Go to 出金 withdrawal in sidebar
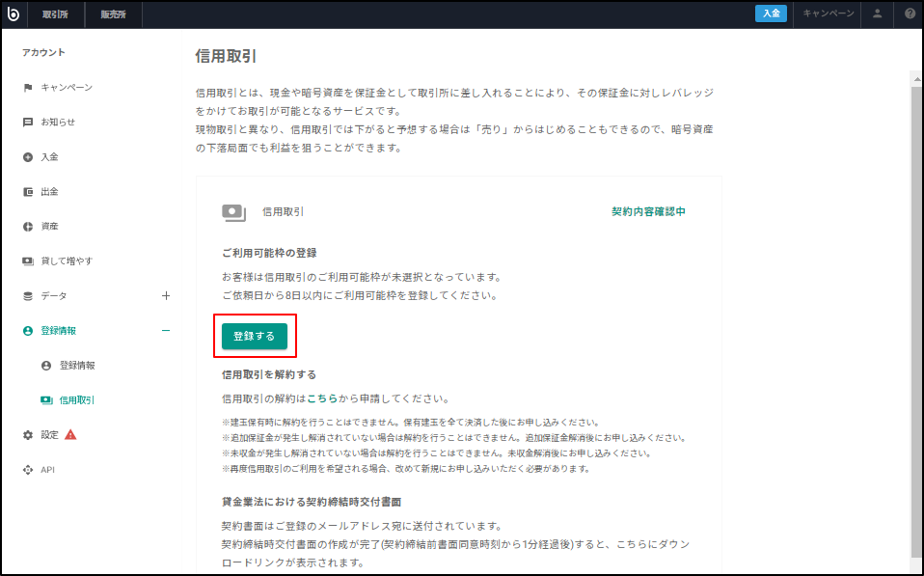Image resolution: width=924 pixels, height=576 pixels. [49, 192]
